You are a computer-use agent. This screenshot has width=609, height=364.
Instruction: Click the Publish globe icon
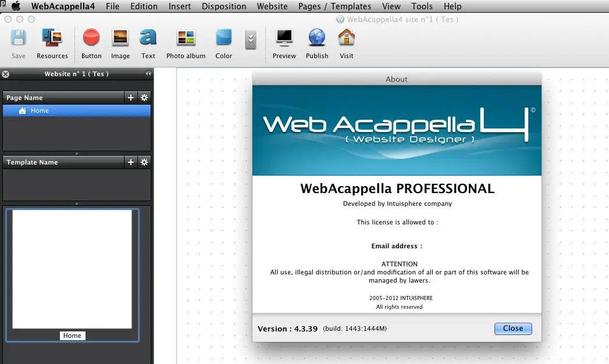(x=317, y=44)
